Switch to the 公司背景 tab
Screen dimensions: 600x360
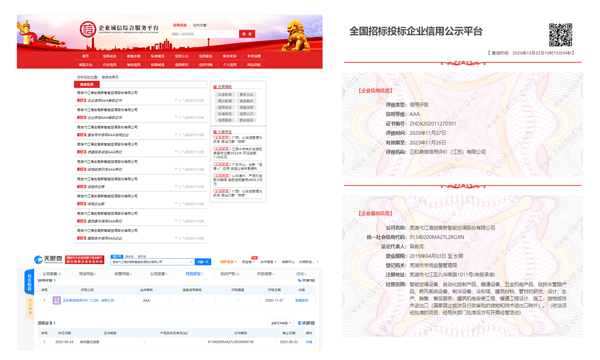click(52, 274)
